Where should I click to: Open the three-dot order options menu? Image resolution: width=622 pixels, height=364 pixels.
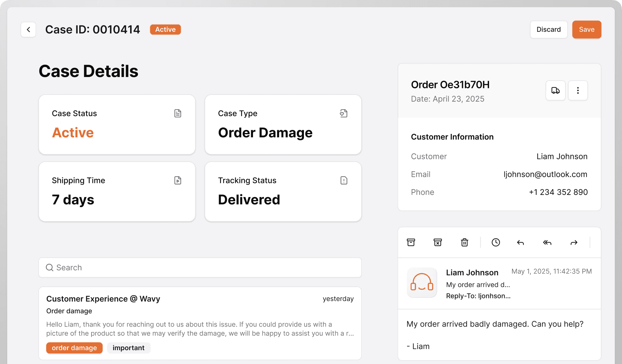coord(578,91)
